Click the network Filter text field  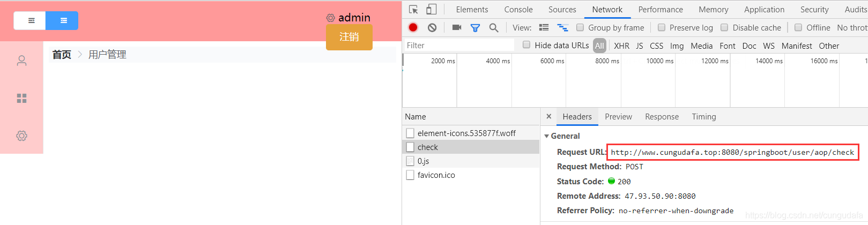[x=458, y=46]
